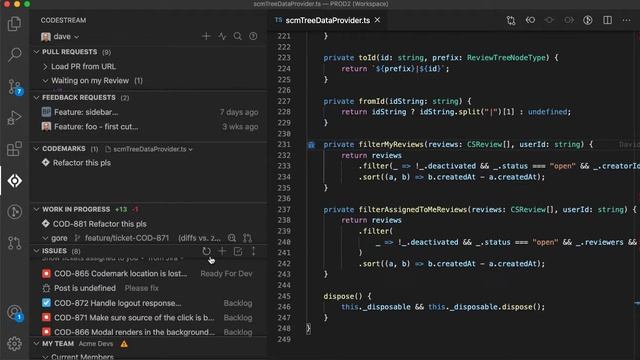Open the Manage settings gear
Screen dimensions: 640x360
pyautogui.click(x=14, y=344)
